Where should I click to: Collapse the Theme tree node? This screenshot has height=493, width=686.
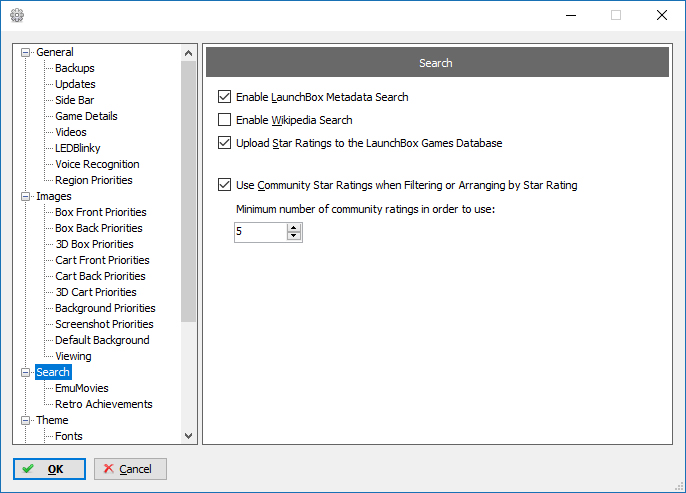[x=26, y=420]
